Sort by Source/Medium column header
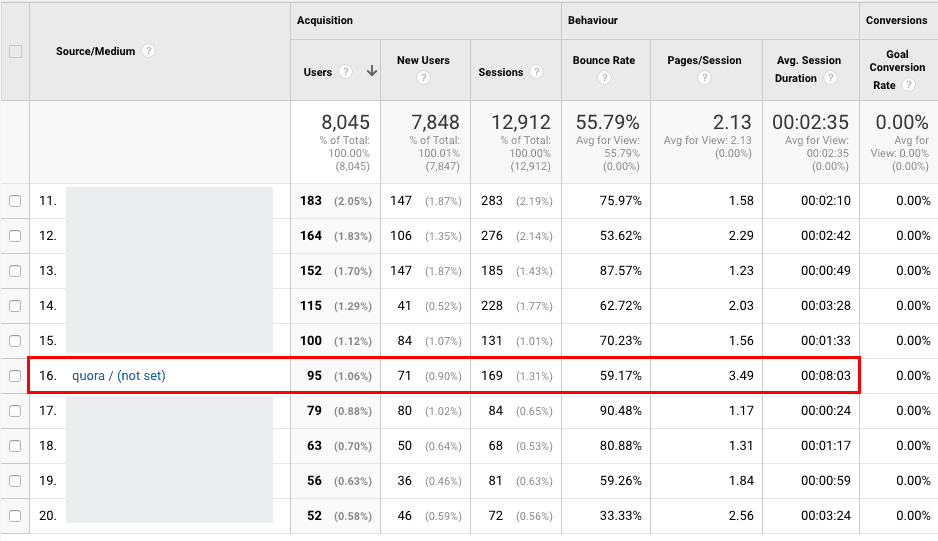Screen dimensions: 938x541 coord(95,51)
